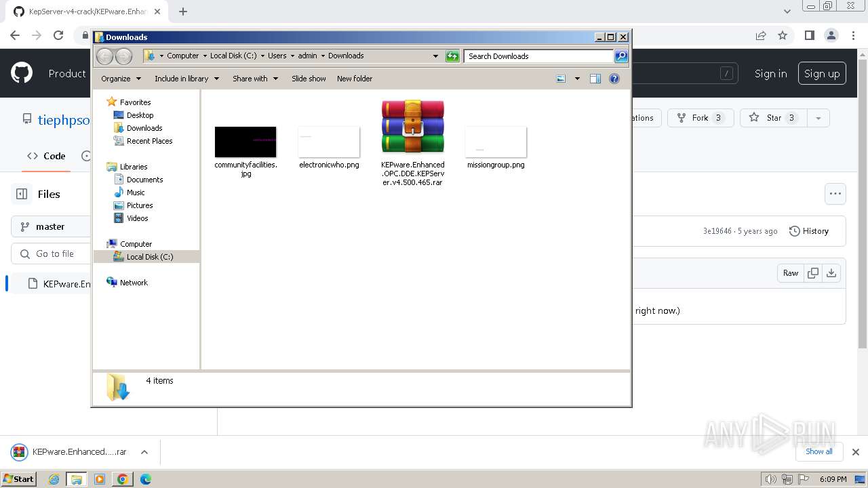Change the view icon in Explorer
The image size is (868, 488).
[561, 79]
